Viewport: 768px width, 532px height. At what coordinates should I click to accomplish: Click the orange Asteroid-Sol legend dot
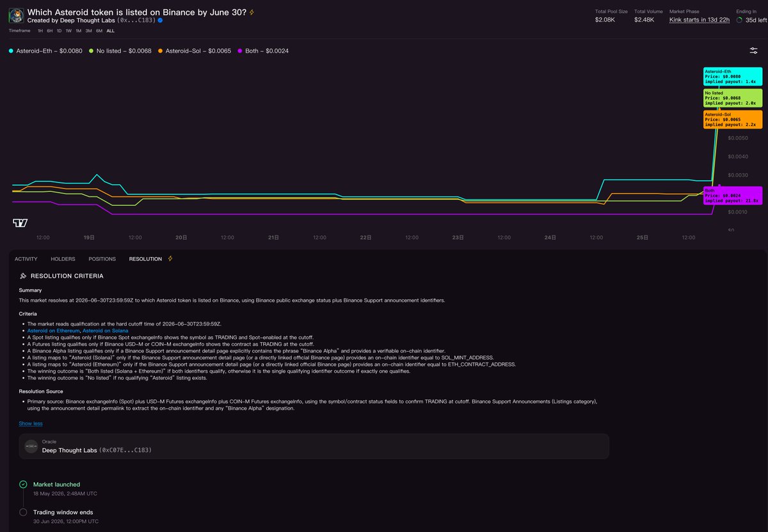pyautogui.click(x=161, y=51)
